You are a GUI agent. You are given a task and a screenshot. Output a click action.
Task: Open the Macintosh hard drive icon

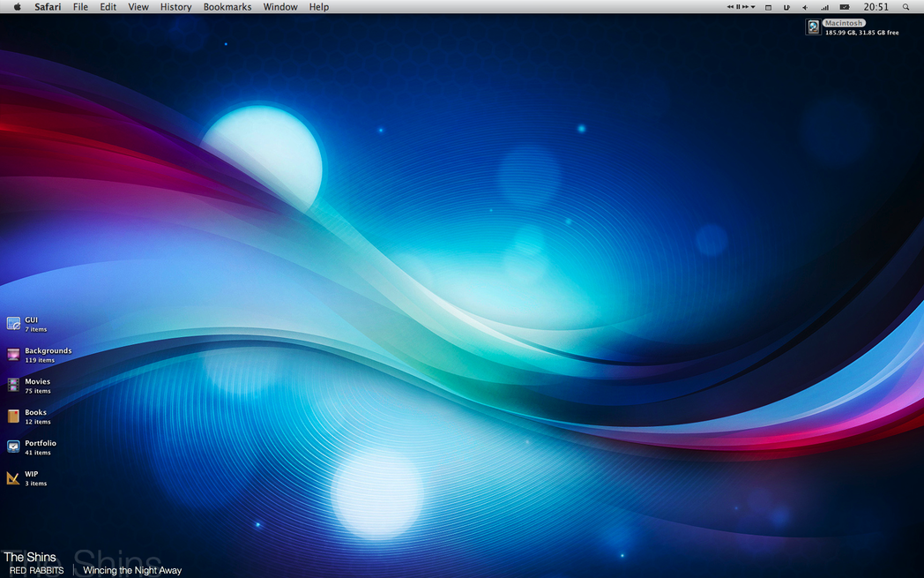click(x=813, y=27)
